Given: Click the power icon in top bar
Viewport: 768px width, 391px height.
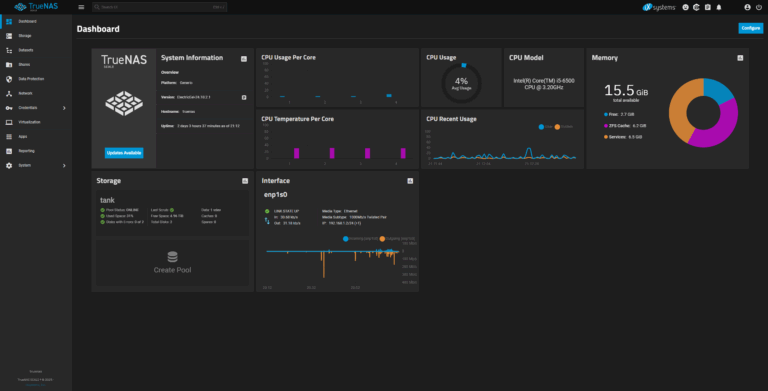Looking at the screenshot, I should point(759,7).
